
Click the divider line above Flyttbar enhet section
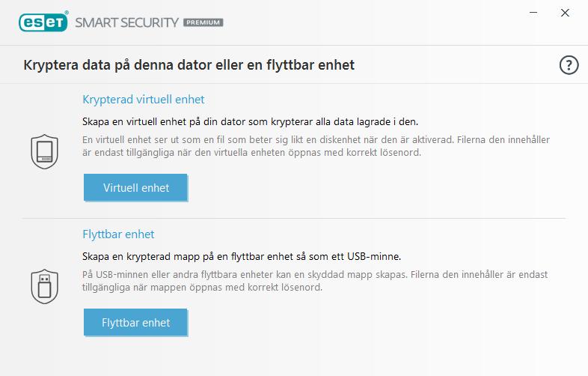(x=293, y=219)
